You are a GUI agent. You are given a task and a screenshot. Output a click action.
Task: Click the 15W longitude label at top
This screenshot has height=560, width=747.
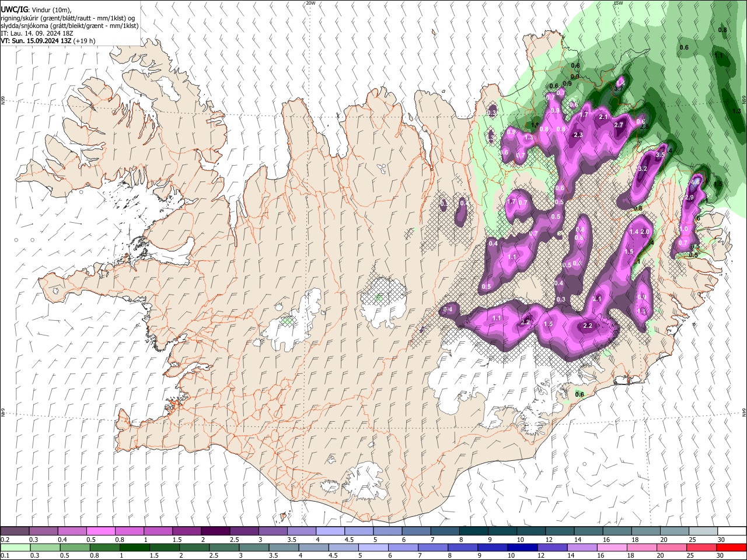click(x=618, y=3)
